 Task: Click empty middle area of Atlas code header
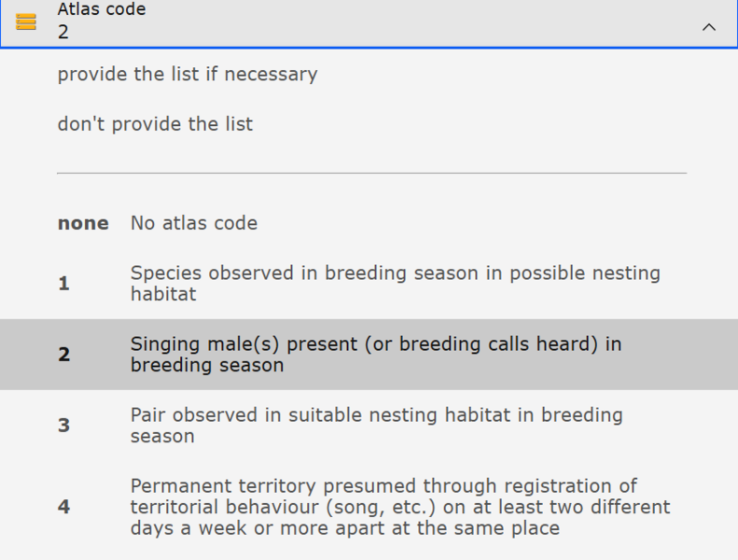420,23
